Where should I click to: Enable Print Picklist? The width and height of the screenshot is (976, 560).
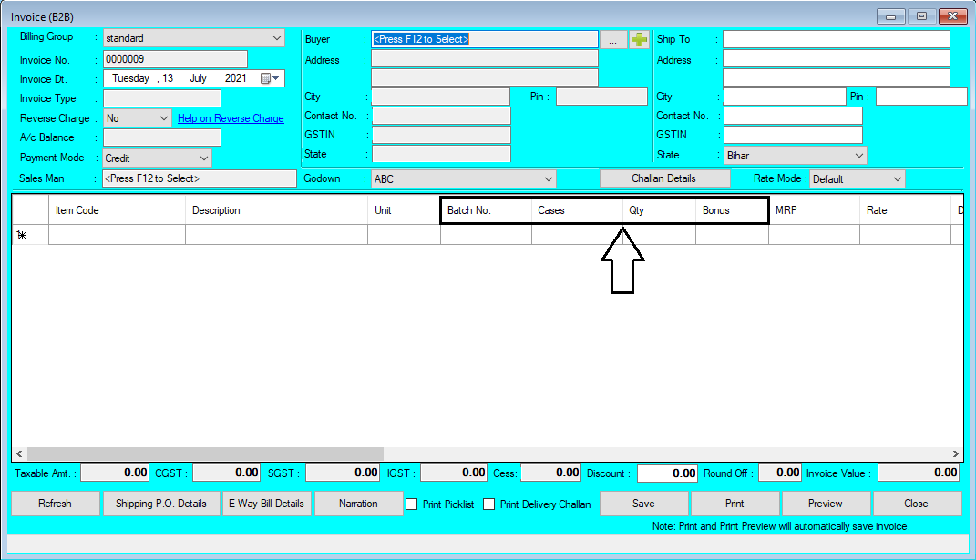point(410,504)
